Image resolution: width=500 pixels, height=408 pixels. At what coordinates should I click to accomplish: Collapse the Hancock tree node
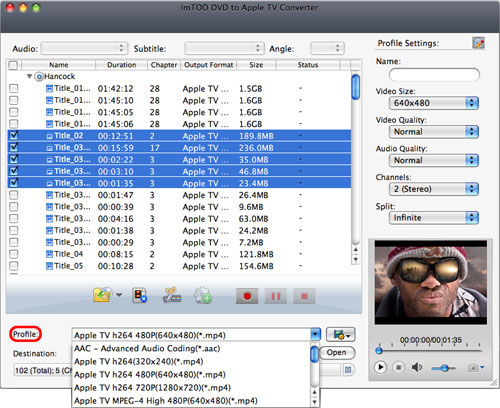(x=29, y=76)
